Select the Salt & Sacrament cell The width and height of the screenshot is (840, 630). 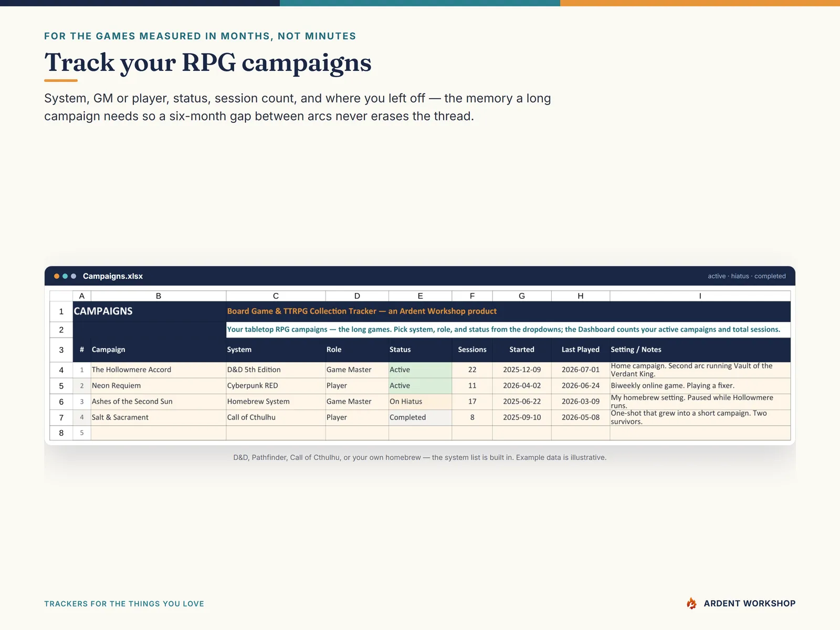(159, 417)
